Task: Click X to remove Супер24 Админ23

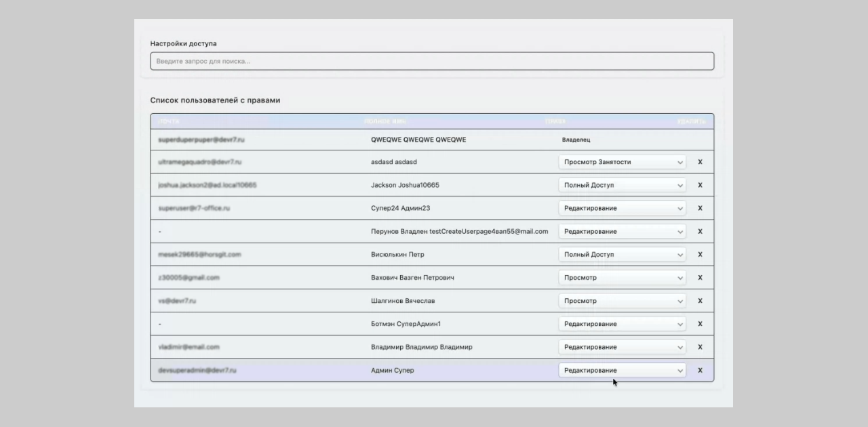Action: [700, 208]
